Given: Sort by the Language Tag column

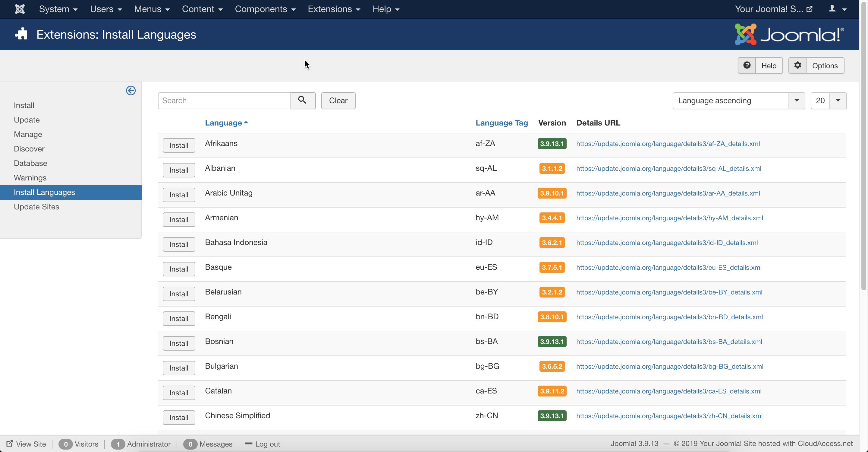Looking at the screenshot, I should 502,123.
